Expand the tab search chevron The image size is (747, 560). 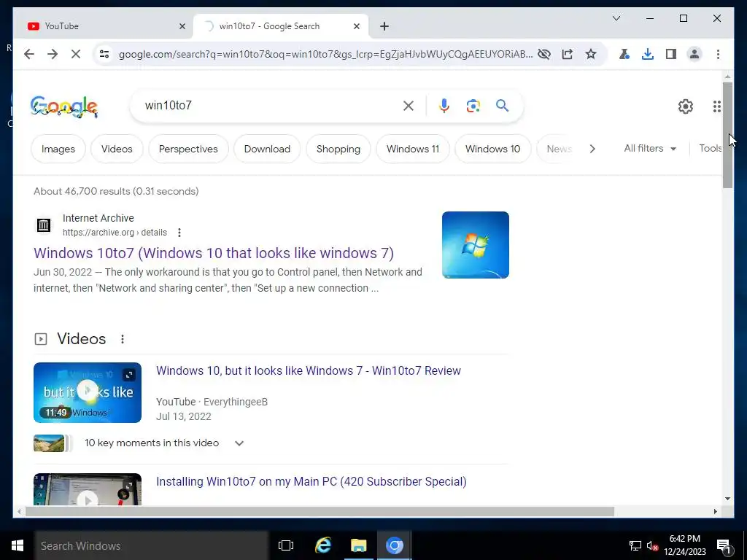[616, 18]
